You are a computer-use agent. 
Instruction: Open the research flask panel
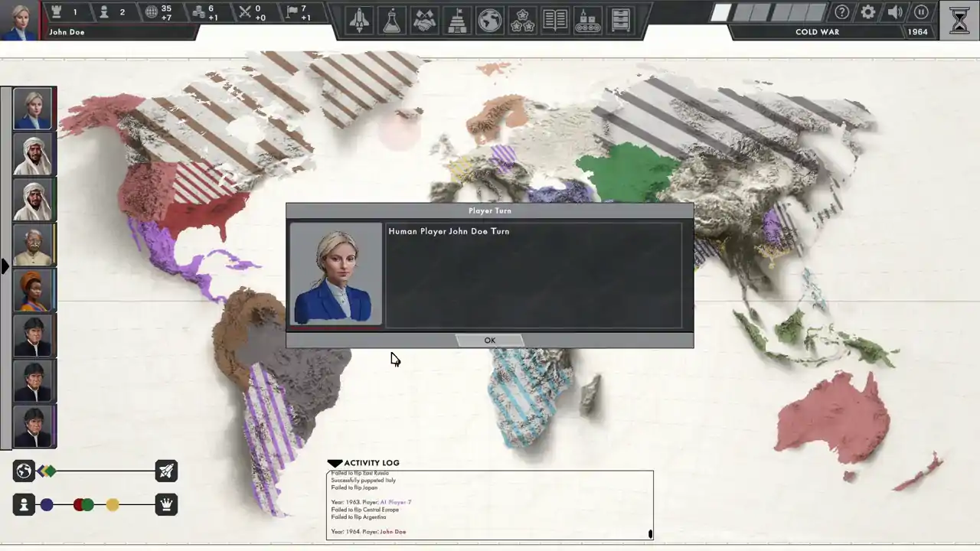(392, 19)
